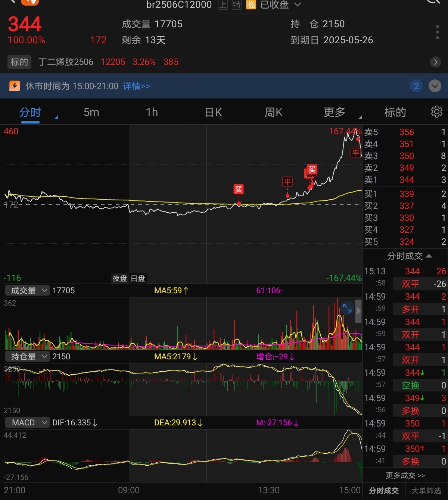Screen dimensions: 448x500
Task: Tap the 卖1 price 344 row
Action: click(405, 180)
